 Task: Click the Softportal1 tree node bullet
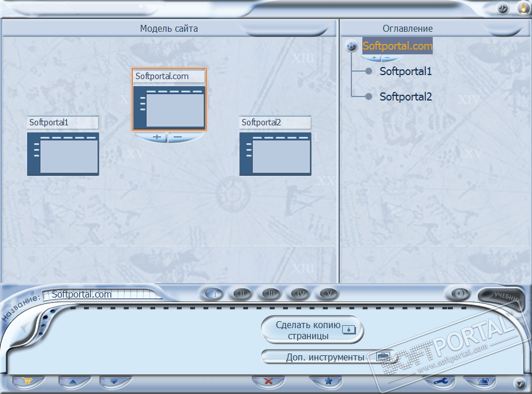point(369,71)
